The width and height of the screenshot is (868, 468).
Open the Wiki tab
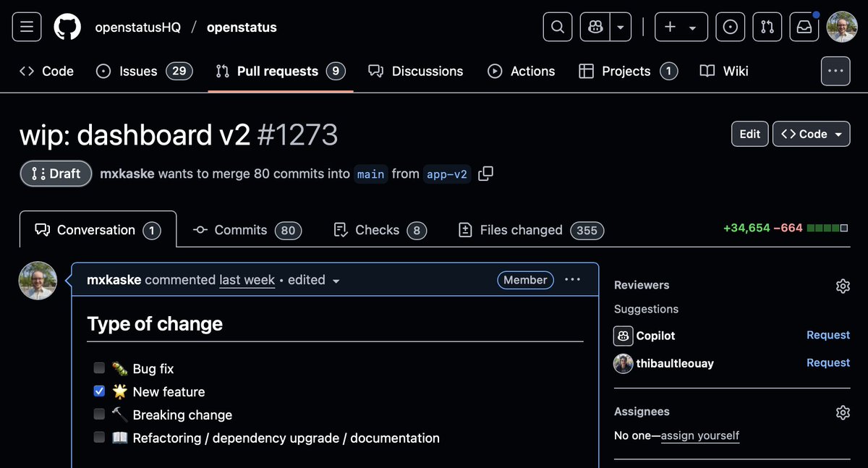(724, 71)
